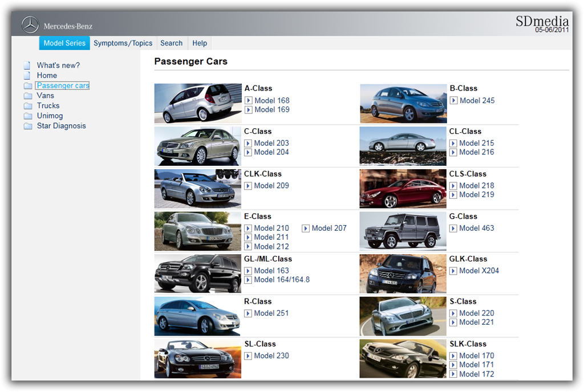The image size is (584, 392).
Task: Select the Trucks folder icon
Action: click(28, 105)
